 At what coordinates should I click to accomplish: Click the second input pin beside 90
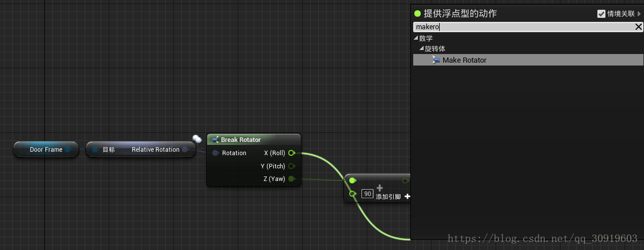pyautogui.click(x=352, y=194)
